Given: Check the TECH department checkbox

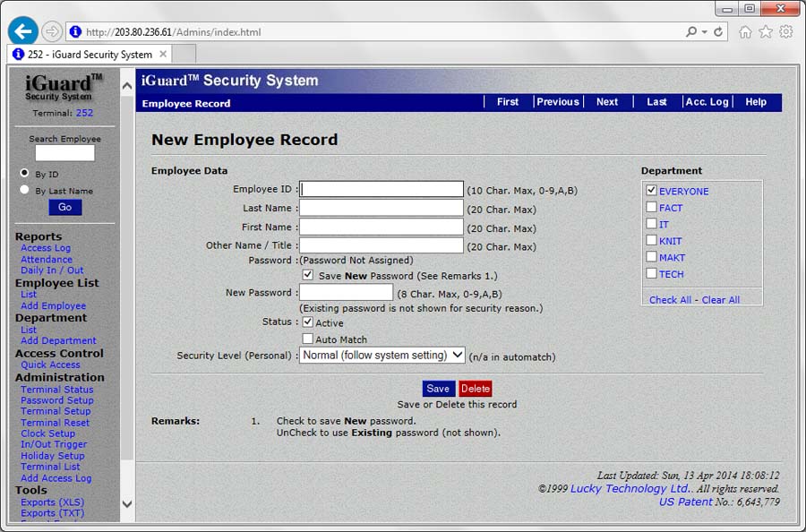Looking at the screenshot, I should click(x=651, y=273).
